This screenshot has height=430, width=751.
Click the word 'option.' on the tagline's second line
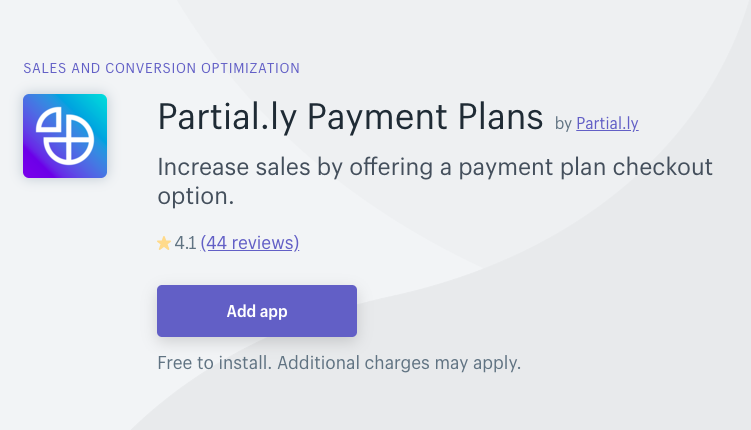(x=196, y=196)
